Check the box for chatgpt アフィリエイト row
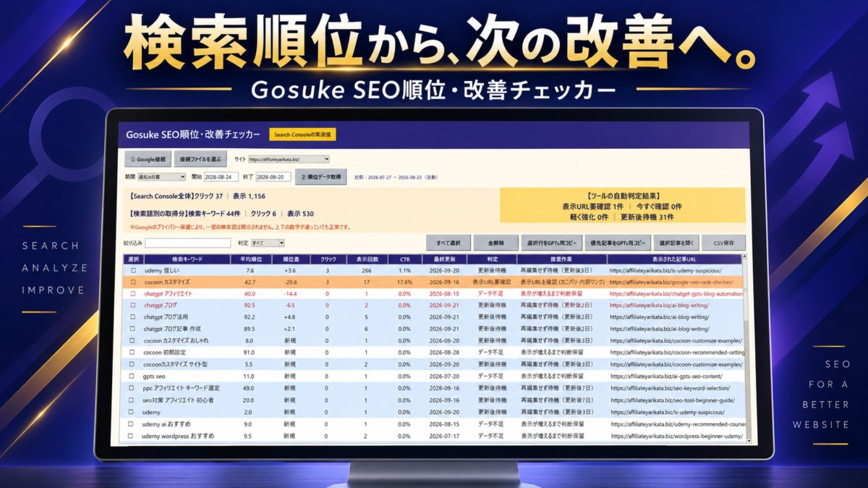 (x=132, y=294)
